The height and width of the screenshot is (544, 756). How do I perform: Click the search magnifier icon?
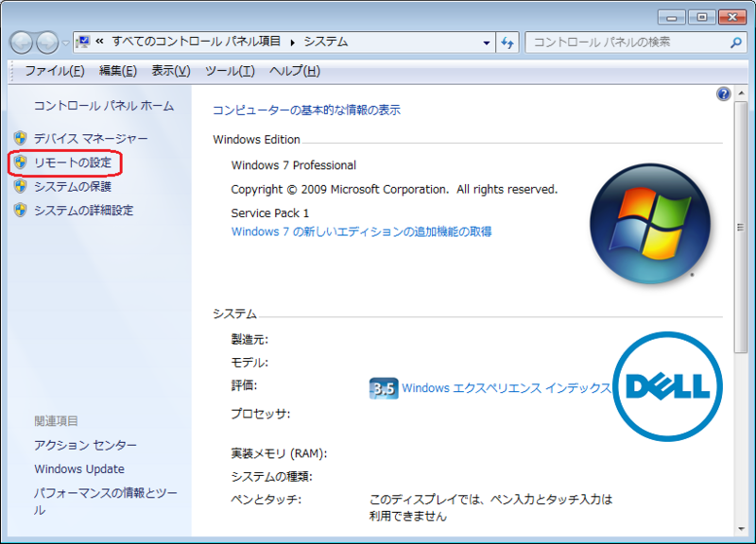(737, 42)
